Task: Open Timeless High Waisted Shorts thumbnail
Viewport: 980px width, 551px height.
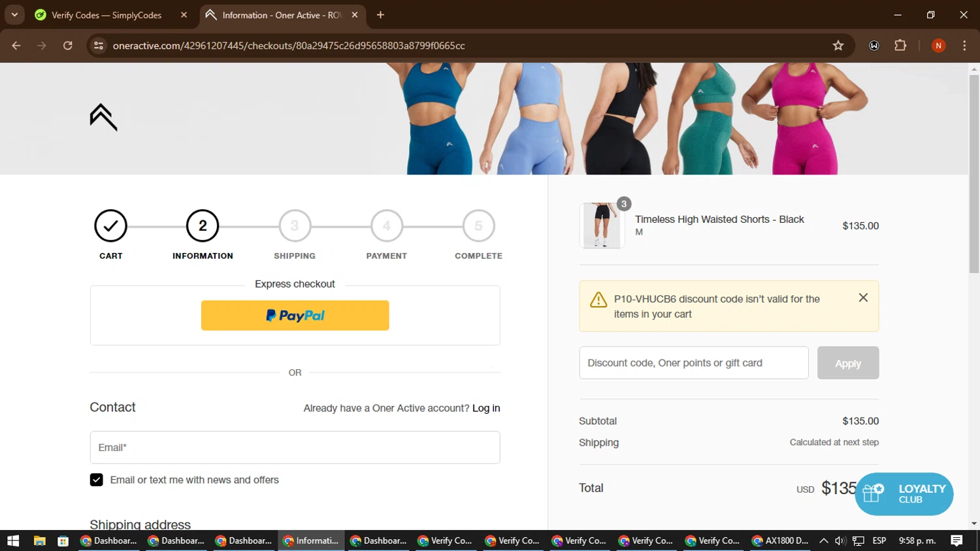Action: coord(602,225)
